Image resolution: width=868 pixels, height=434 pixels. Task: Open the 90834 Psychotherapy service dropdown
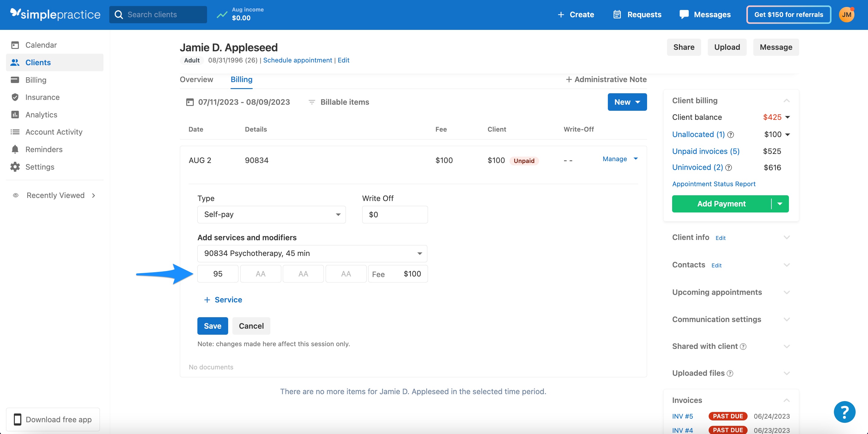point(312,254)
